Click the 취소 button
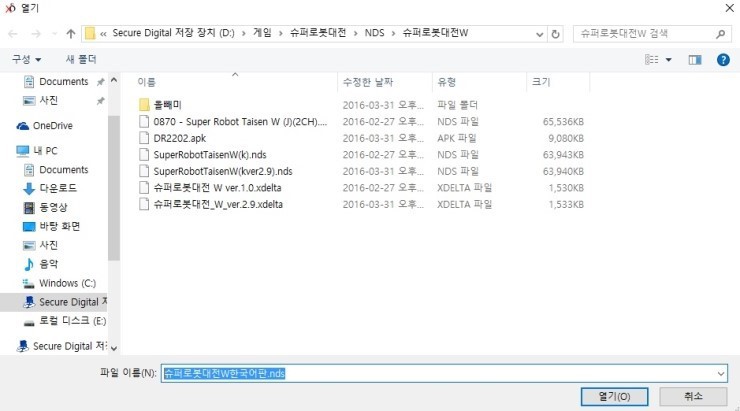This screenshot has height=411, width=740. pos(693,397)
